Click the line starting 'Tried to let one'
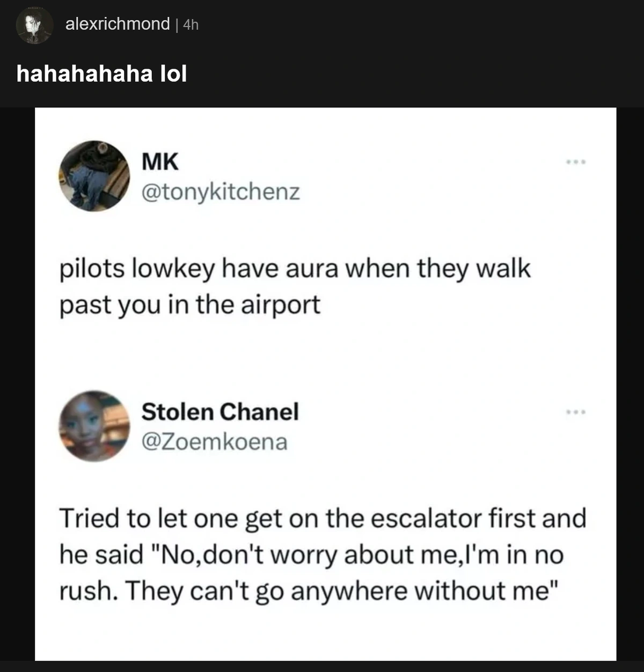 (x=322, y=519)
